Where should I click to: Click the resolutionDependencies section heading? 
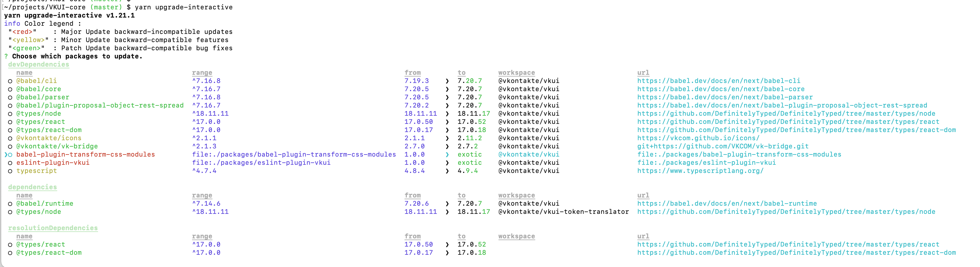[53, 228]
